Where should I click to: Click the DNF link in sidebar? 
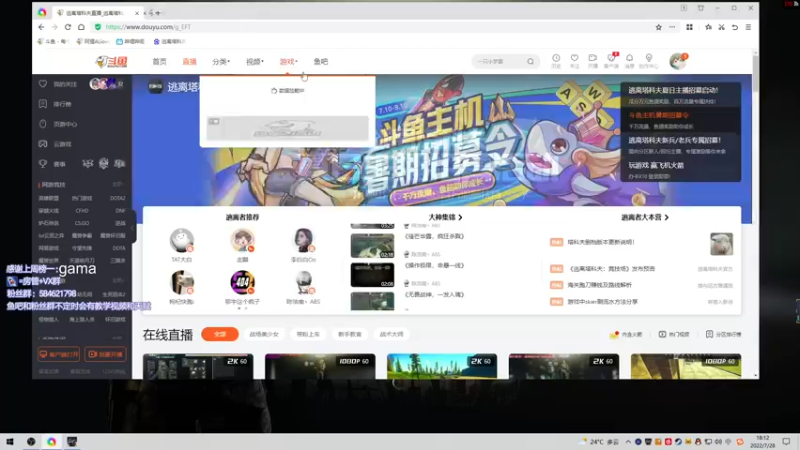point(120,210)
